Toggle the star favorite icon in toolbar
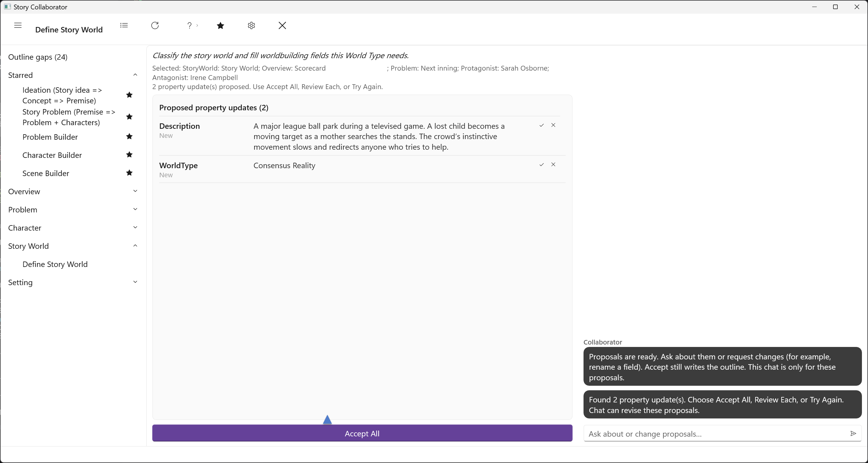868x463 pixels. click(220, 25)
